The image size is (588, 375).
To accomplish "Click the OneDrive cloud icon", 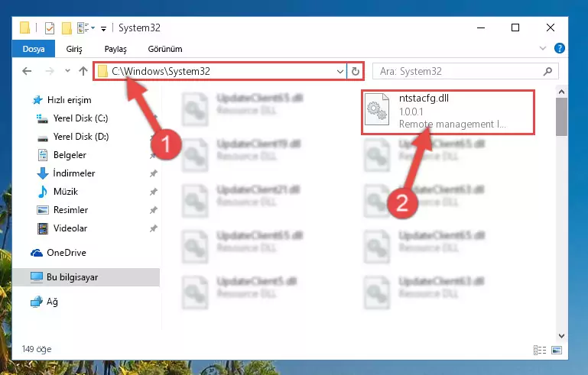I will [x=37, y=253].
